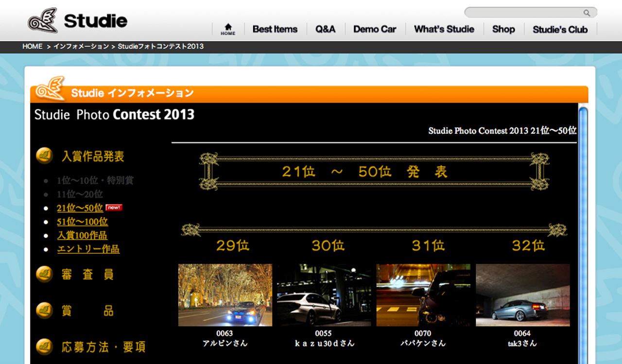
Task: Open 11位〜20位 results
Action: coord(80,194)
